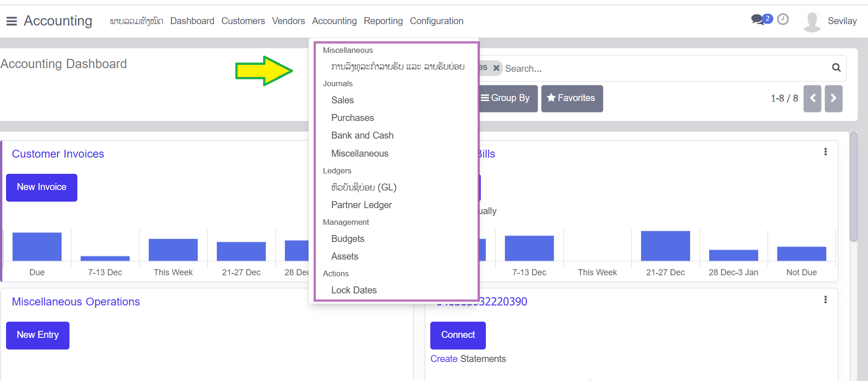Image resolution: width=868 pixels, height=381 pixels.
Task: Click the New Invoice button
Action: [42, 187]
